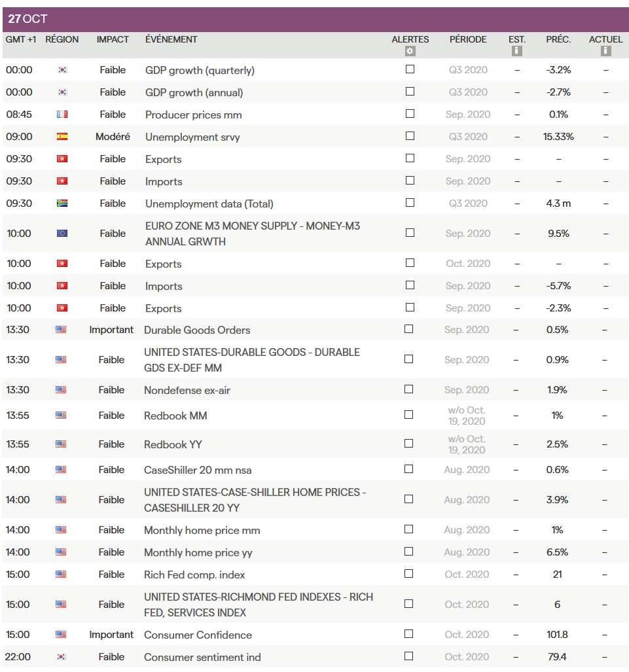Open the Durable Goods Orders event
Viewport: 629px width, 672px height.
pos(197,330)
